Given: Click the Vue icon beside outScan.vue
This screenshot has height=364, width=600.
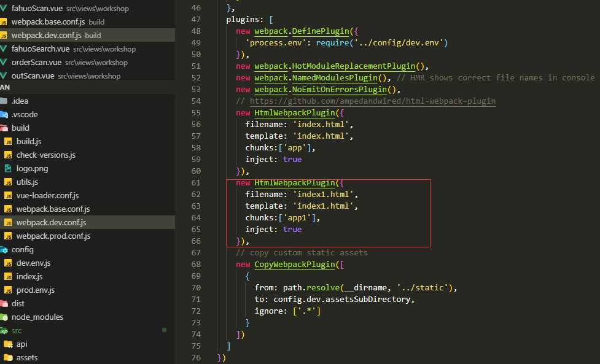Looking at the screenshot, I should [4, 76].
